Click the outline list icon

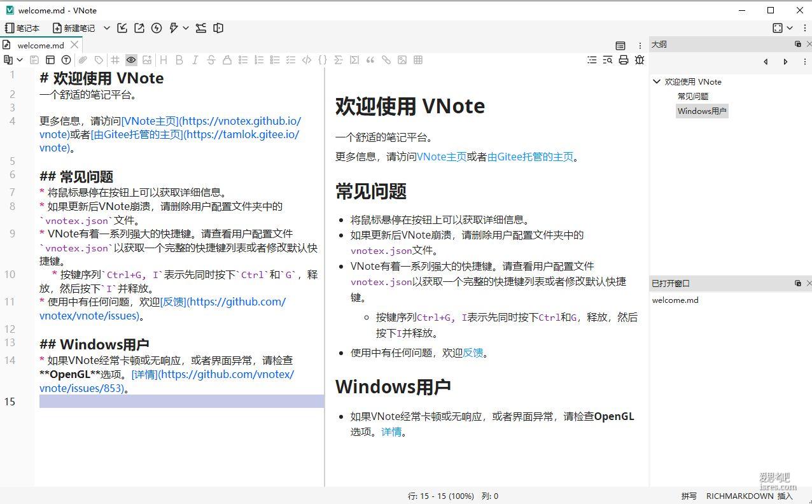[592, 60]
